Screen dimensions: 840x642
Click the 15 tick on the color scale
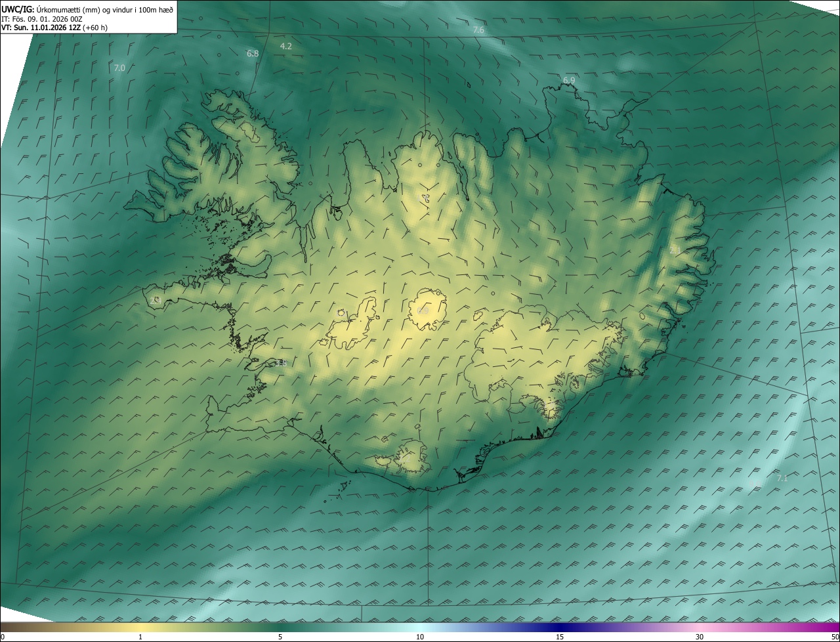pyautogui.click(x=560, y=637)
